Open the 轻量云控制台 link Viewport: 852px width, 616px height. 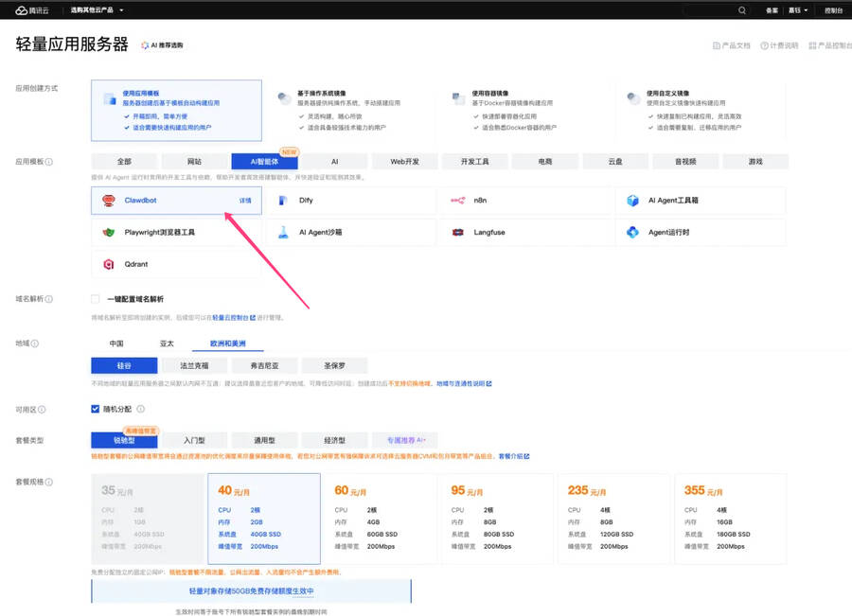pos(233,319)
